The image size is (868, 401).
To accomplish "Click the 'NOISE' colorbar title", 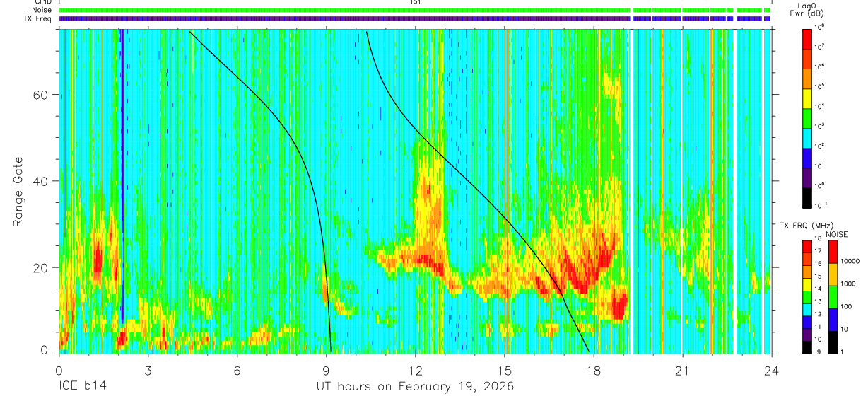I will [835, 234].
